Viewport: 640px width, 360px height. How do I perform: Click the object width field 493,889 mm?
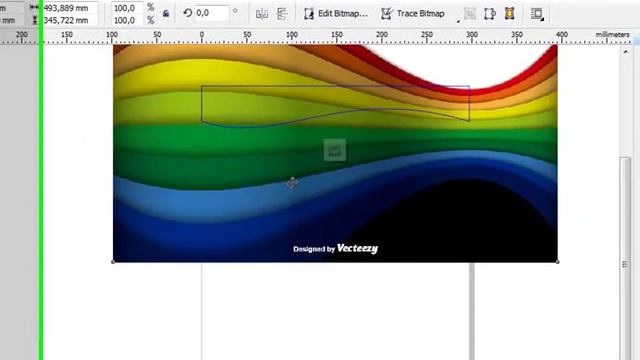pyautogui.click(x=70, y=8)
